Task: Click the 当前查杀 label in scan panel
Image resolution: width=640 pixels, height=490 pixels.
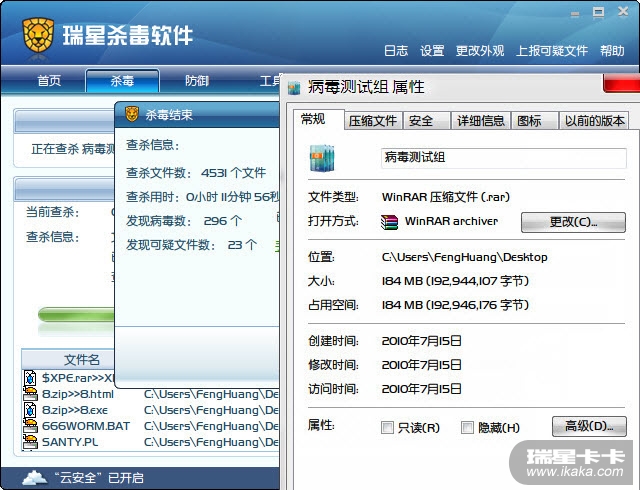Action: coord(52,212)
